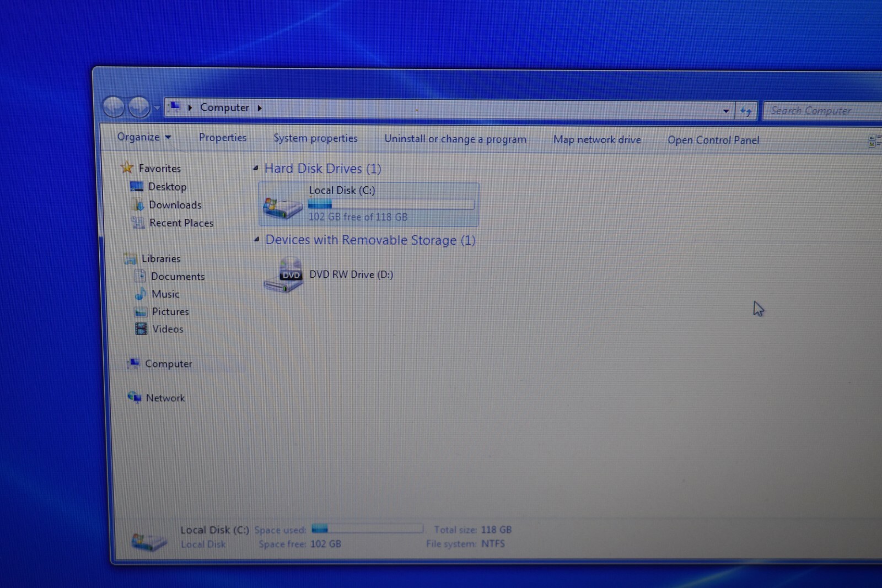882x588 pixels.
Task: Choose Uninstall or change a program
Action: [x=455, y=139]
